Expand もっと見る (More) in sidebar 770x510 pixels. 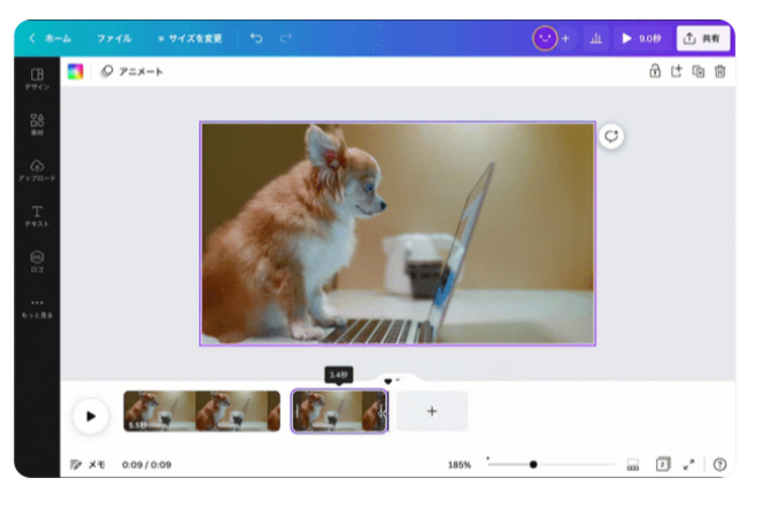click(x=37, y=306)
